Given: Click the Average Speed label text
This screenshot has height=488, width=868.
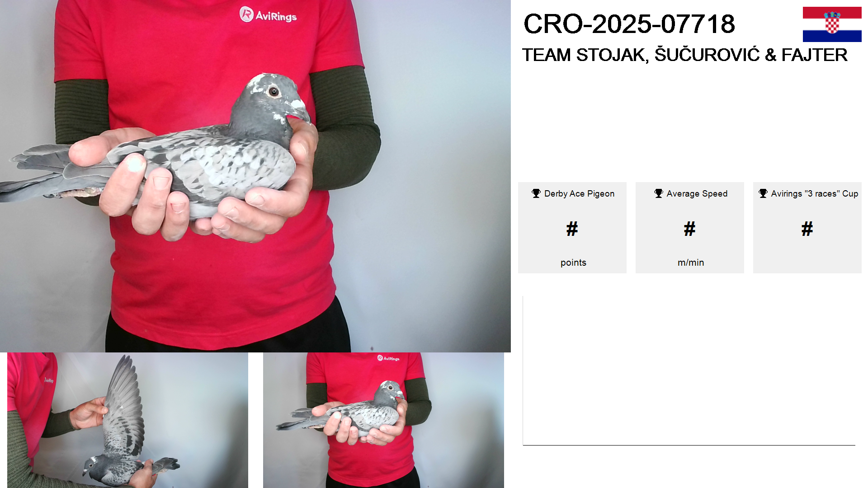Looking at the screenshot, I should point(697,193).
